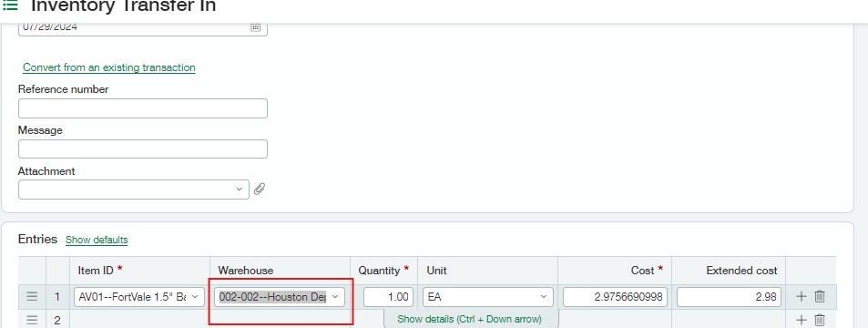This screenshot has height=328, width=868.
Task: Add a line after row 2
Action: point(801,320)
